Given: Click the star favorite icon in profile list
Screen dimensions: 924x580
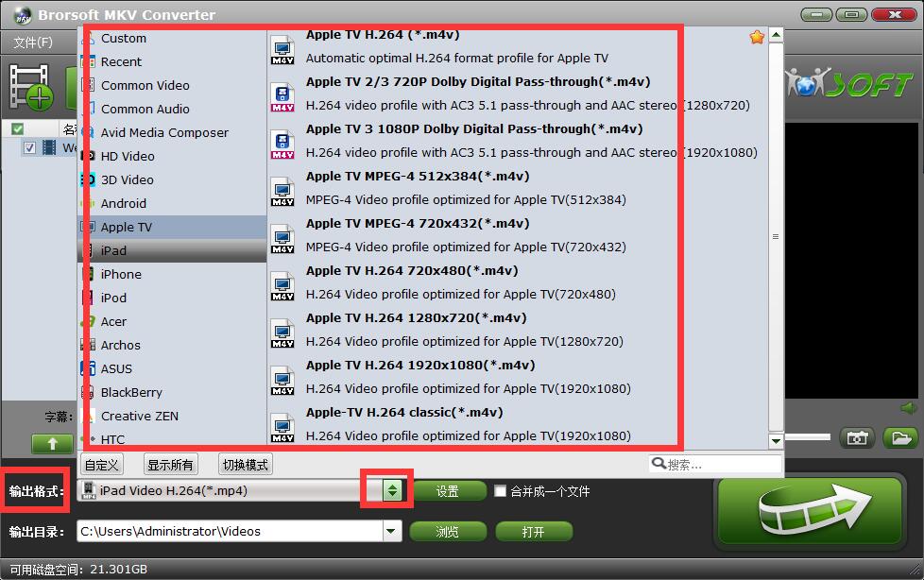Looking at the screenshot, I should point(756,37).
